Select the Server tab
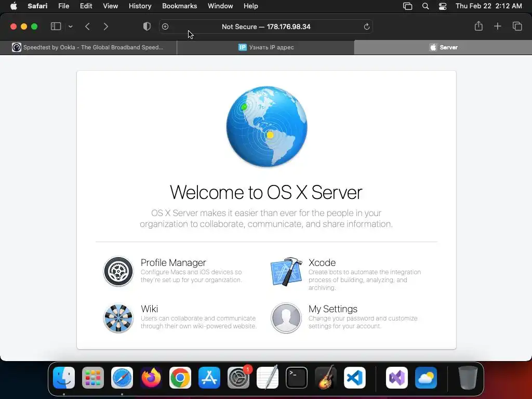This screenshot has height=399, width=532. pos(443,47)
